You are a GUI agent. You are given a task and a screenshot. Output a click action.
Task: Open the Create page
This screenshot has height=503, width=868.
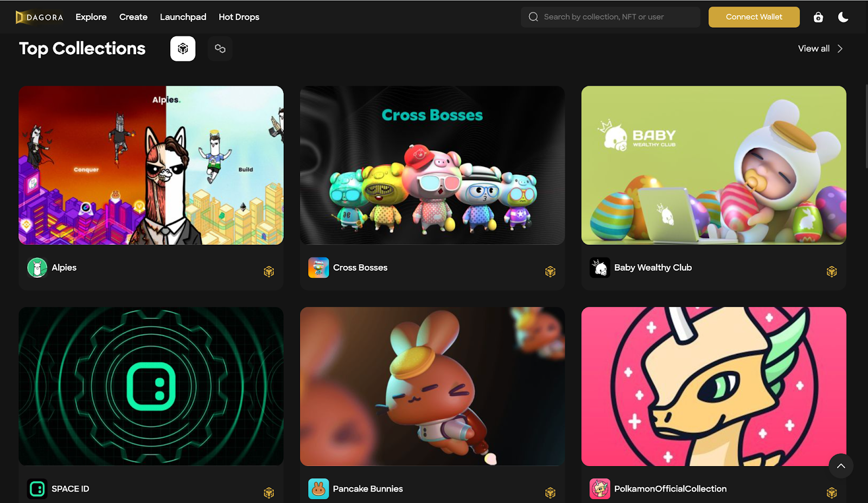coord(133,17)
